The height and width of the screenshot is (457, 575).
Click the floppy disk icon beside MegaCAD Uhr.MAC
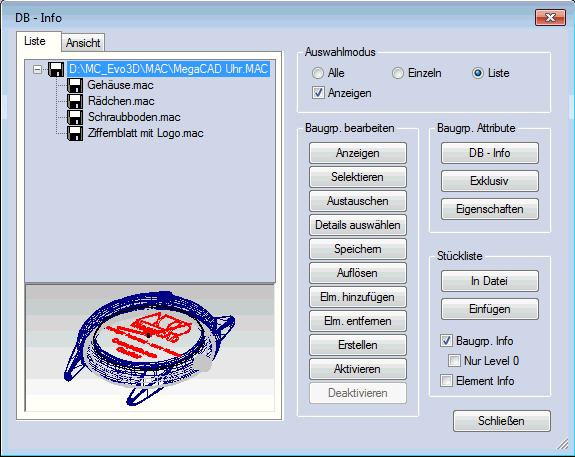(x=56, y=69)
